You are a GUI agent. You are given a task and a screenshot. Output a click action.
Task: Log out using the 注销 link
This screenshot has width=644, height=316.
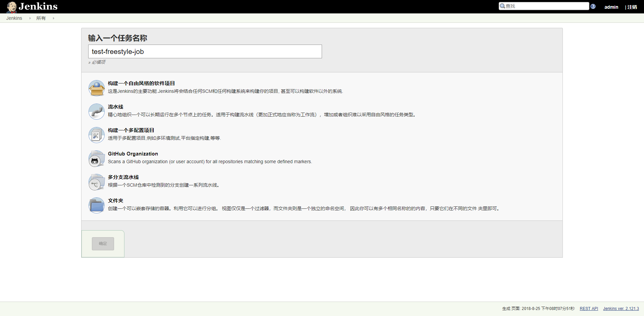point(632,7)
